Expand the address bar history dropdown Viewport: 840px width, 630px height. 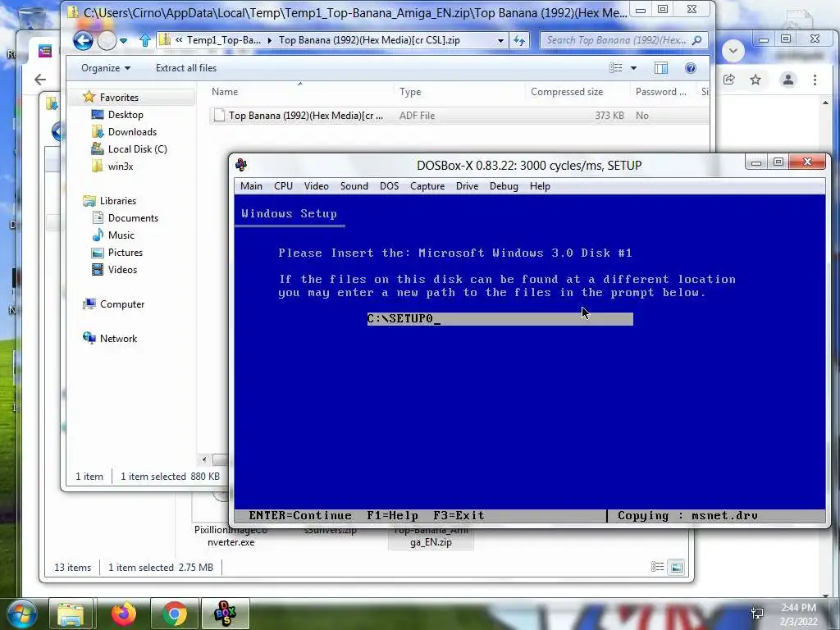(x=500, y=40)
